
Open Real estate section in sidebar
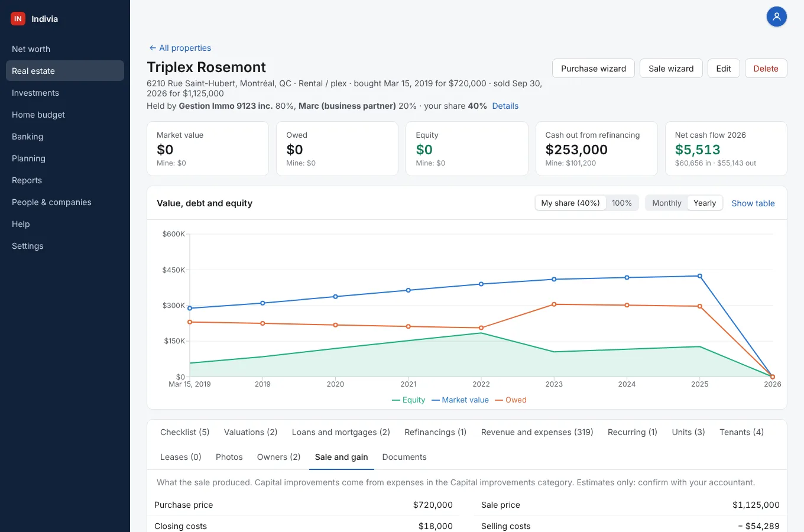click(x=65, y=71)
